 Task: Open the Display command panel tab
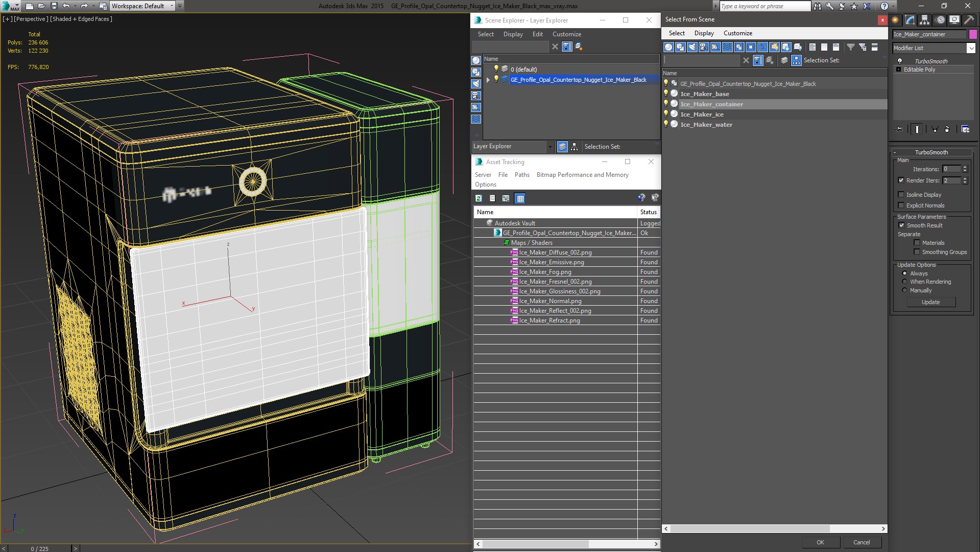pyautogui.click(x=954, y=20)
